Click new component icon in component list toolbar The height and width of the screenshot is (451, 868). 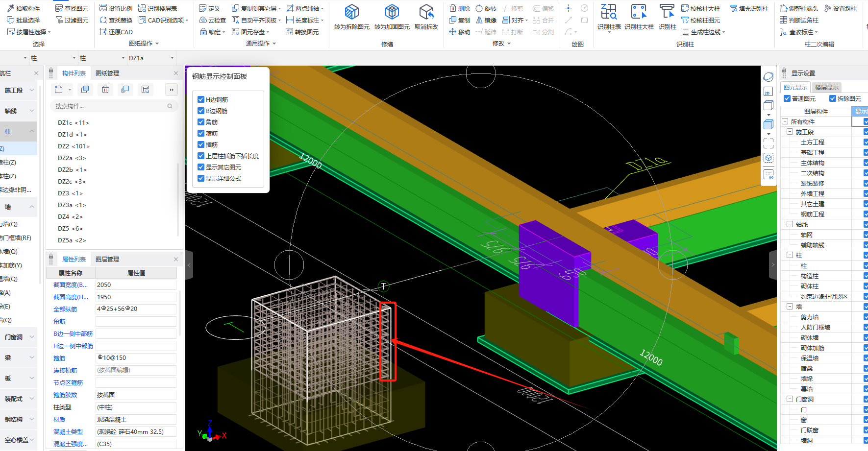(x=59, y=90)
